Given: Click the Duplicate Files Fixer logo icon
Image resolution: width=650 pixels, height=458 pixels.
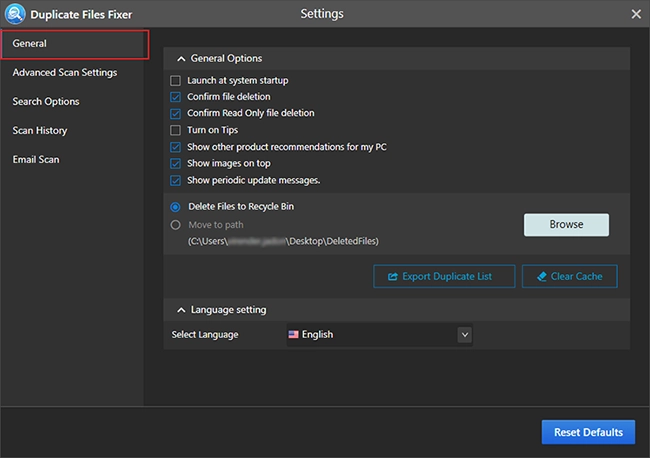Looking at the screenshot, I should [15, 14].
